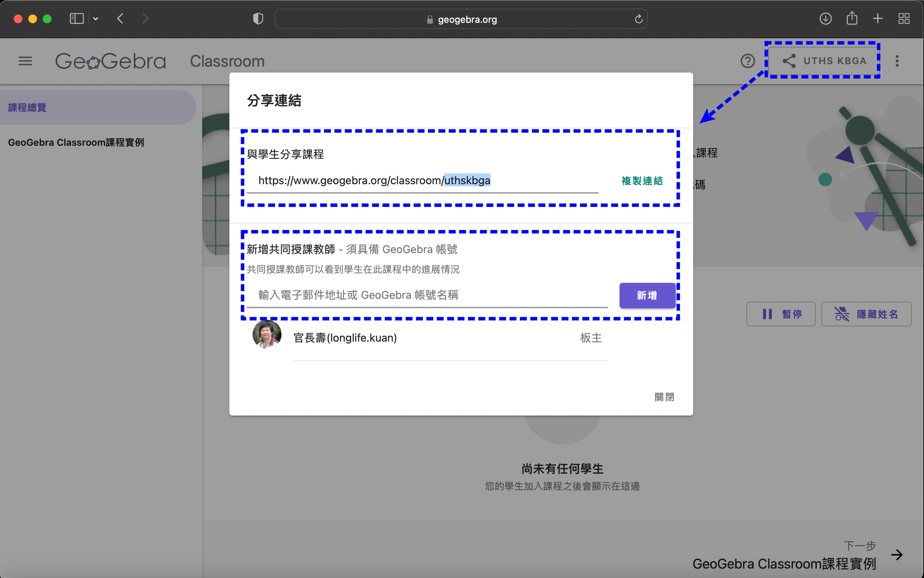Go to next step GeoGebra Classroom課程實例
The height and width of the screenshot is (578, 924).
coord(784,564)
